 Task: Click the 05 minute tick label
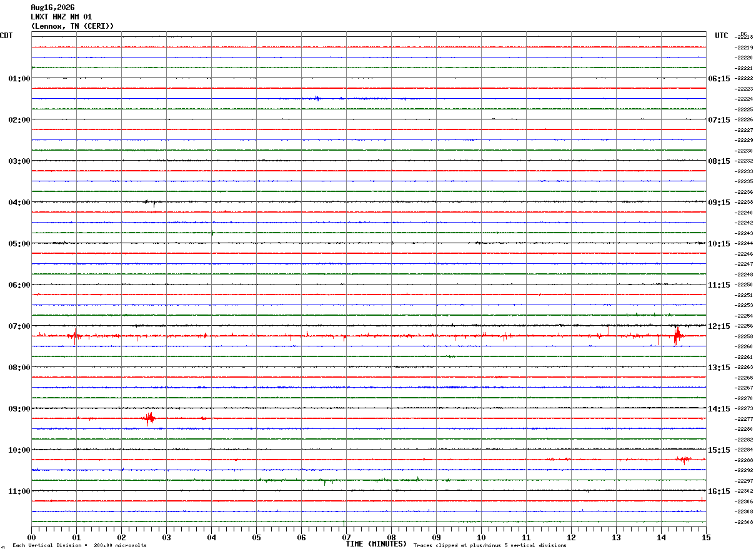pos(256,538)
